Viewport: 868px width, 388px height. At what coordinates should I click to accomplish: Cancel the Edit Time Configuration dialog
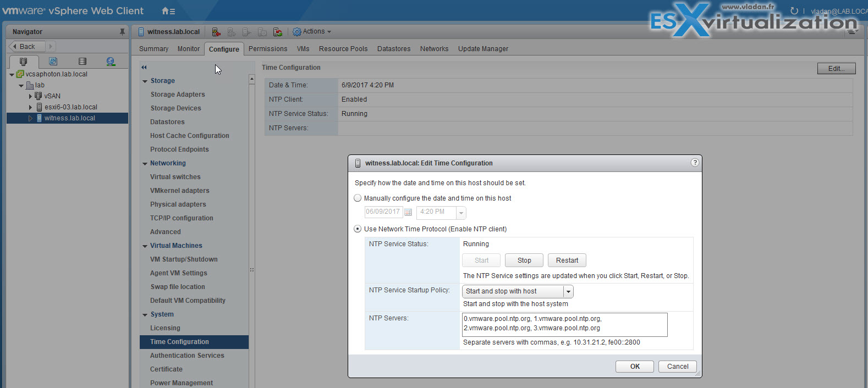point(678,367)
